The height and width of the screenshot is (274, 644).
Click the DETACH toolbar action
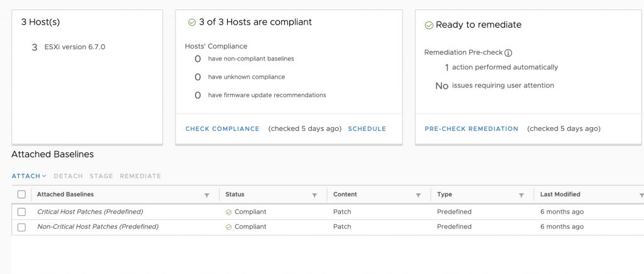click(68, 176)
